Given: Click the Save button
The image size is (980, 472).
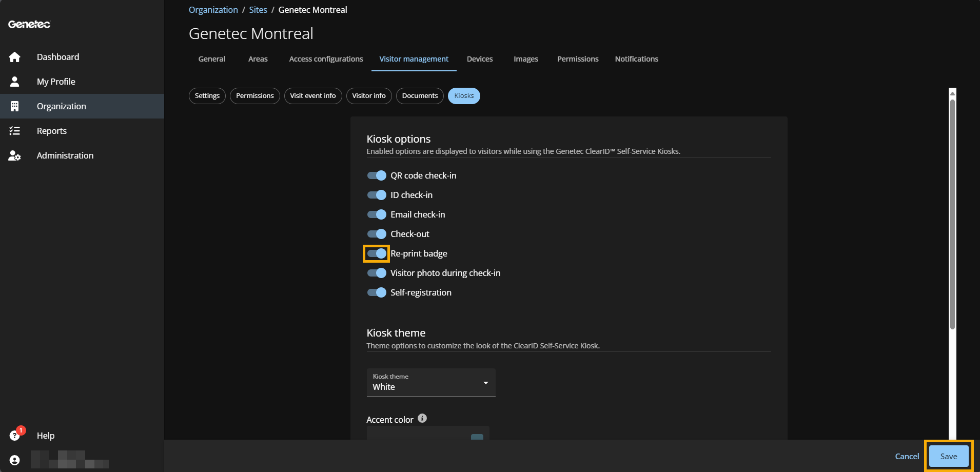Looking at the screenshot, I should (949, 456).
